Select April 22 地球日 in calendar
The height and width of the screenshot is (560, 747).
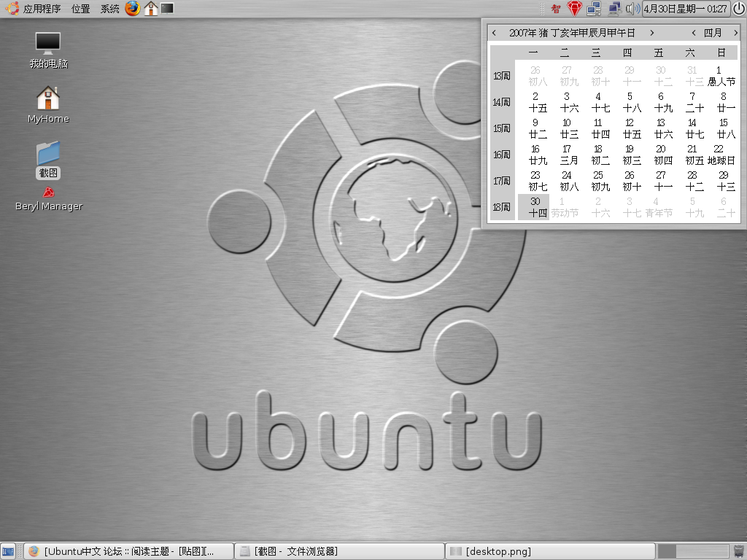point(721,155)
